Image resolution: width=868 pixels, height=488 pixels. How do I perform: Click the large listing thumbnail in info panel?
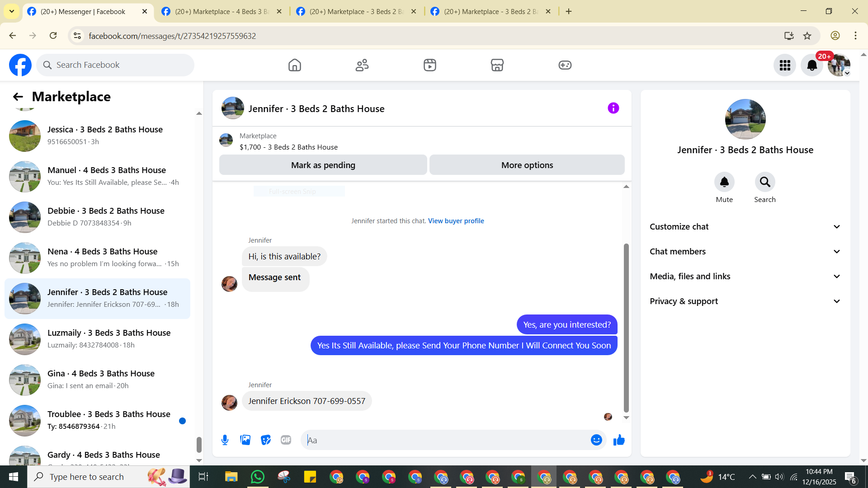(x=745, y=119)
